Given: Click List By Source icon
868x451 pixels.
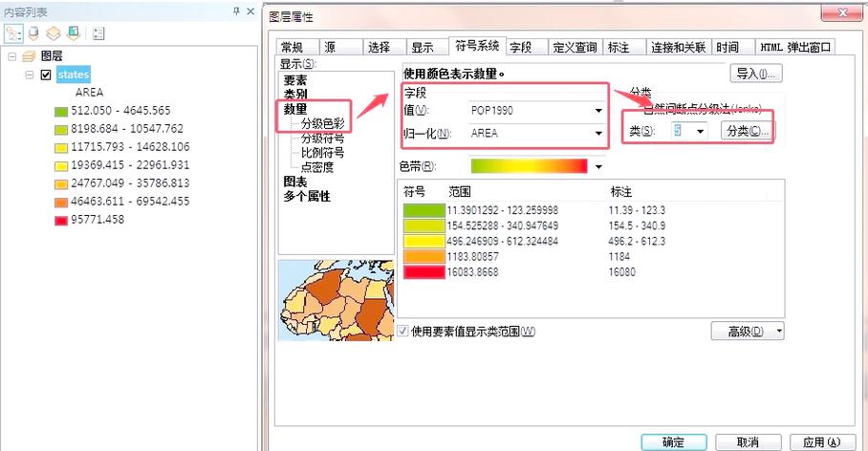Looking at the screenshot, I should click(33, 33).
